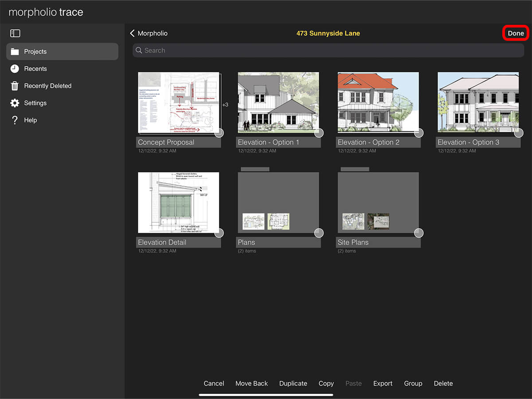Open Recents via the clock icon

15,69
